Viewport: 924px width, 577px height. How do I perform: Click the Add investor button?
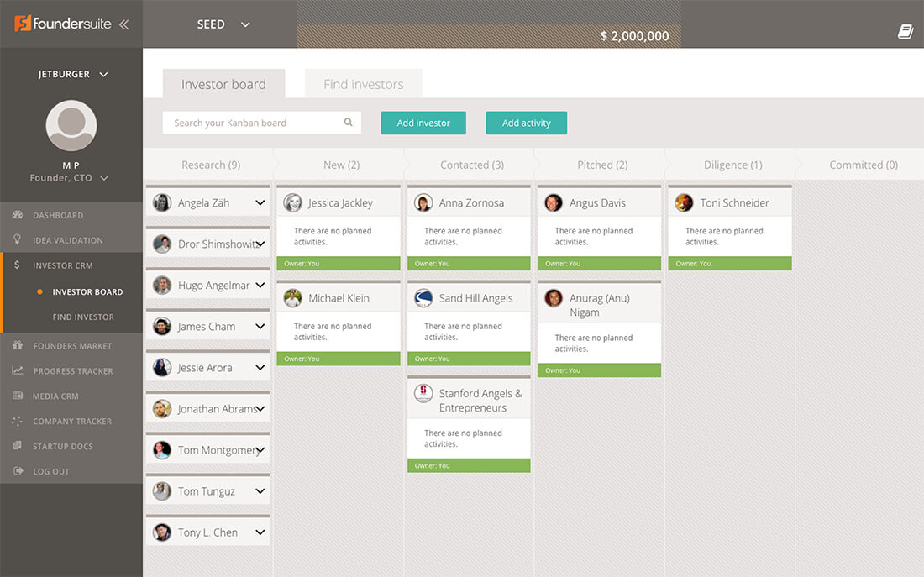pos(423,122)
